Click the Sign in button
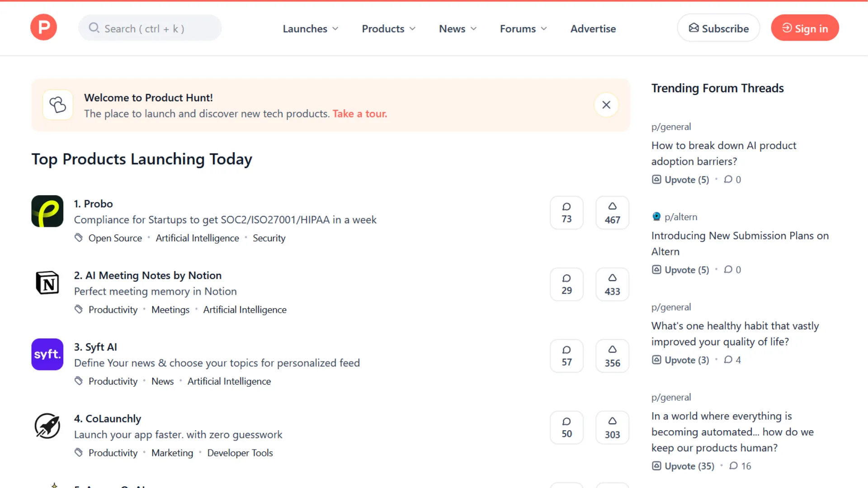 pyautogui.click(x=805, y=28)
